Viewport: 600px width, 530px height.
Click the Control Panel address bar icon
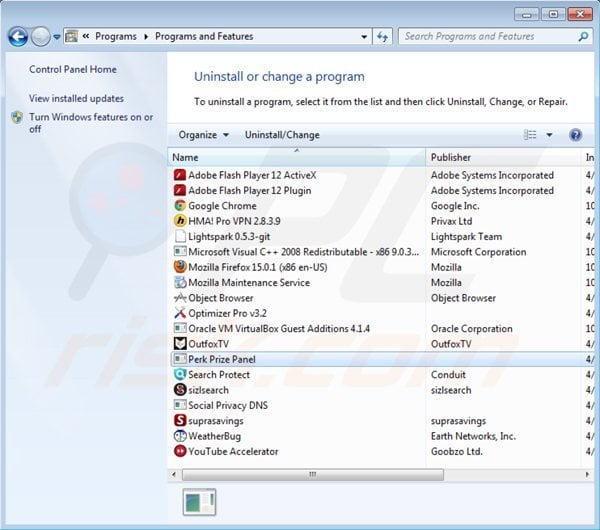72,36
